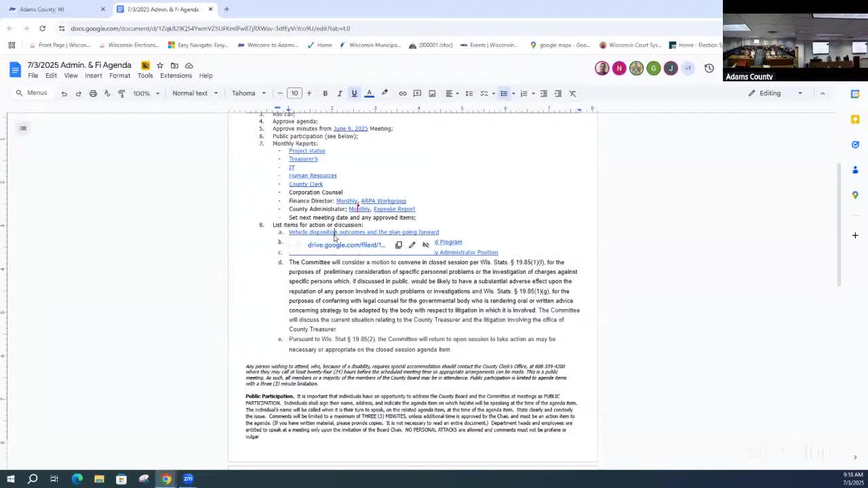This screenshot has height=488, width=868.
Task: Toggle underline formatting
Action: point(354,94)
